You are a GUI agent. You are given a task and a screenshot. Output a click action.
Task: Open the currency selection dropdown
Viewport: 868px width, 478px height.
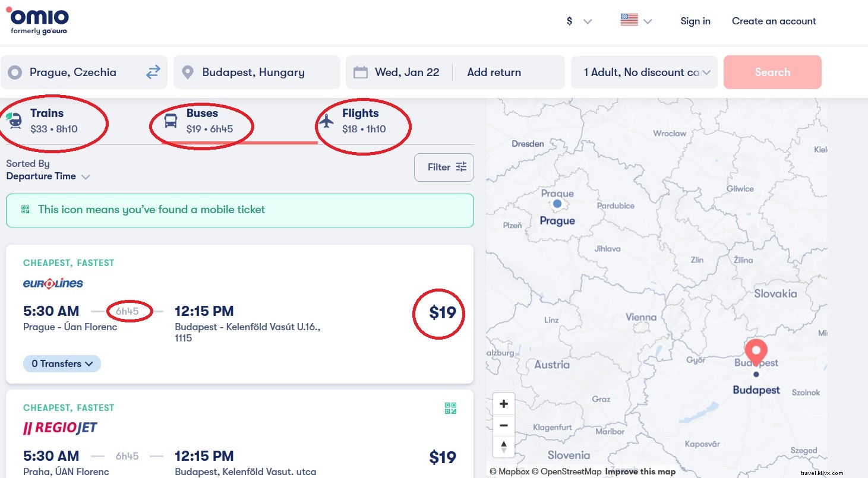(577, 20)
